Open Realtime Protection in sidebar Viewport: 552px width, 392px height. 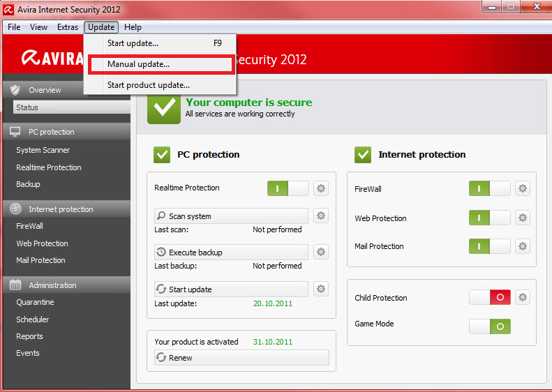(49, 167)
